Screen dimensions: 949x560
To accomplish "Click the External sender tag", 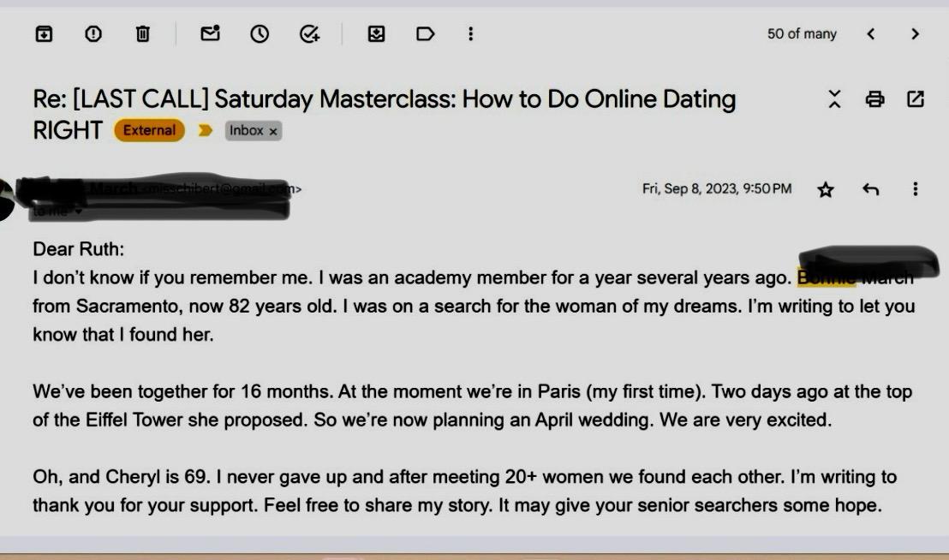I will [149, 130].
